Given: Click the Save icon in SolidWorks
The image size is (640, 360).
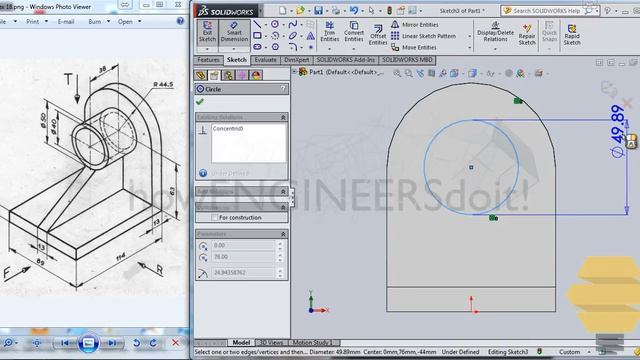Looking at the screenshot, I should 318,11.
